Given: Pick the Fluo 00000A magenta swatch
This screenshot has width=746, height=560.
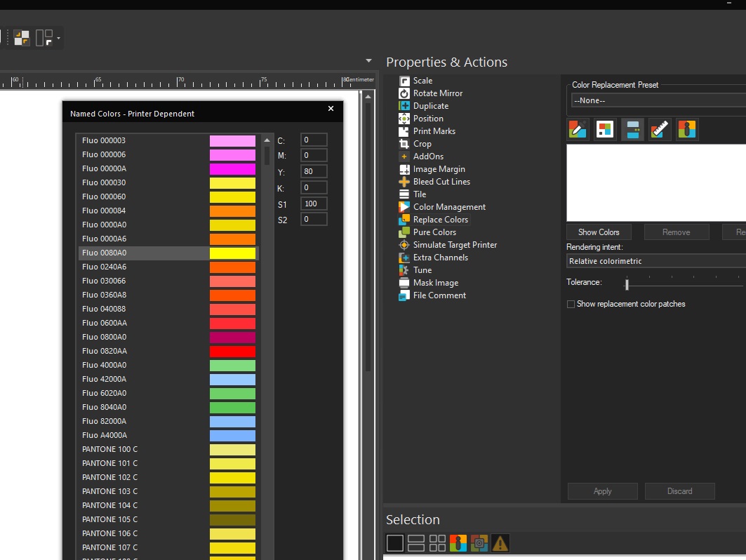Looking at the screenshot, I should 233,169.
